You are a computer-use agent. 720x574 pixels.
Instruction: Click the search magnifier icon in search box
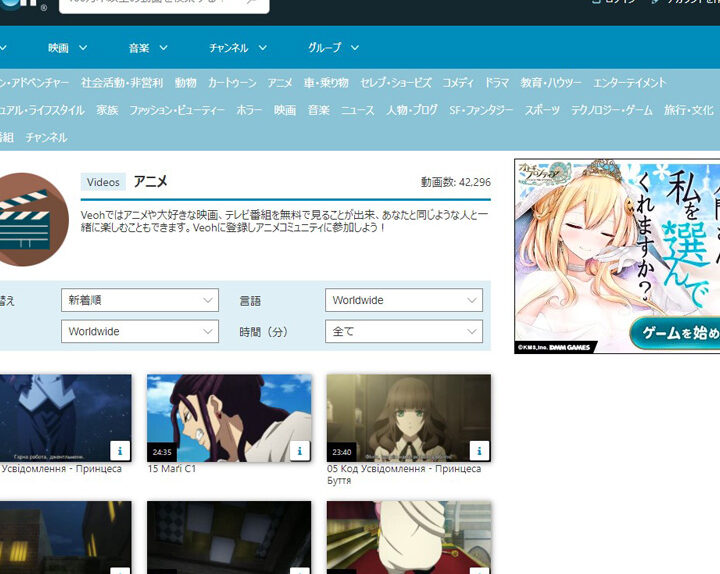[252, 2]
